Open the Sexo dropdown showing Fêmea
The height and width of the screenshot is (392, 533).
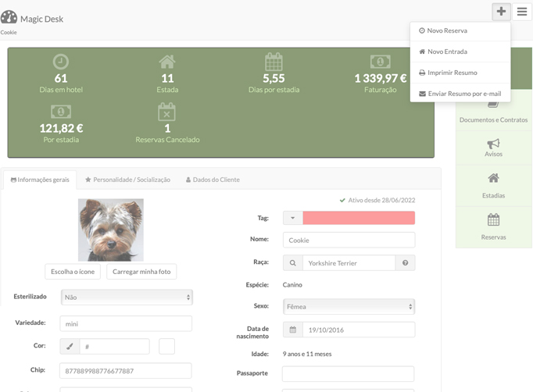pos(349,307)
